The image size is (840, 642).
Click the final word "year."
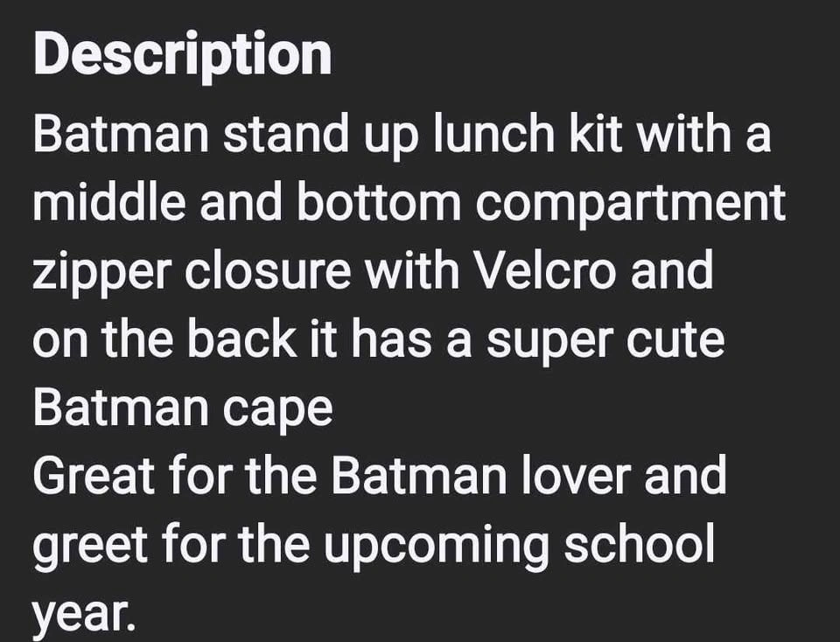pos(84,614)
